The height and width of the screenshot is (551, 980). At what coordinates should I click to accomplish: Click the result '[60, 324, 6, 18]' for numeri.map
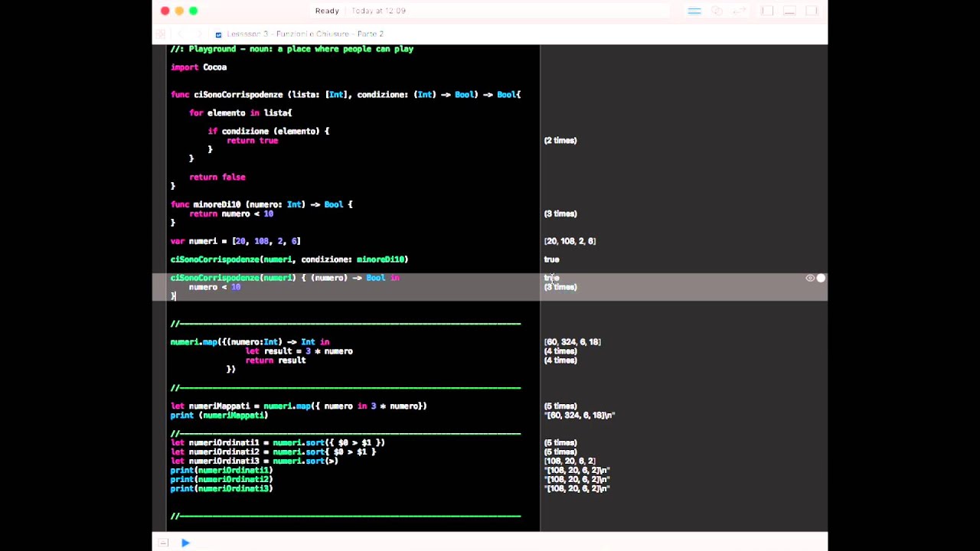coord(573,342)
